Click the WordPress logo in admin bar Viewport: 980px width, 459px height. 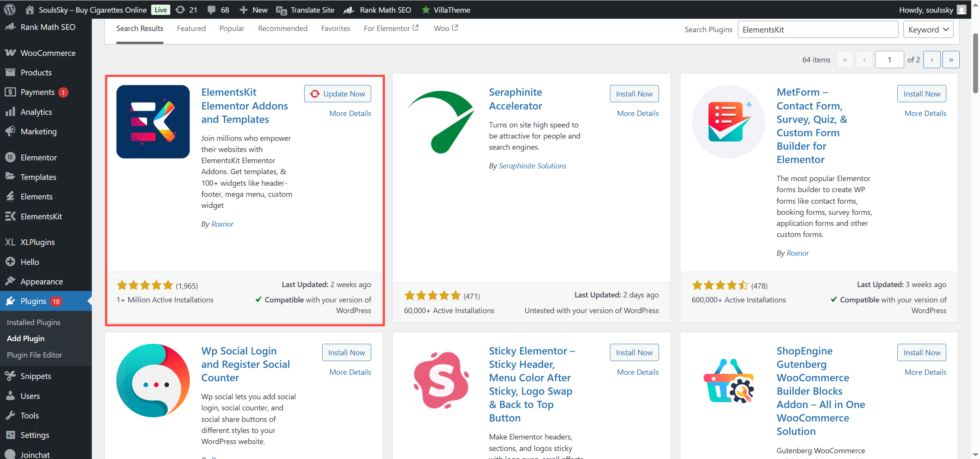[x=10, y=10]
